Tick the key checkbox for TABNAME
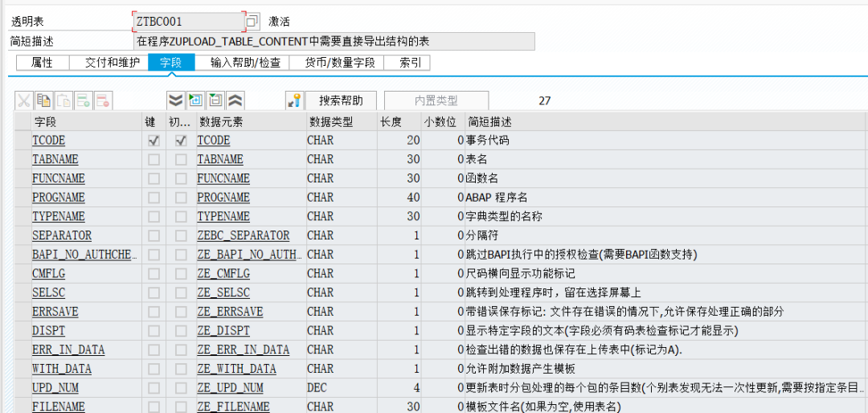Screen dimensions: 868x413 pyautogui.click(x=154, y=159)
